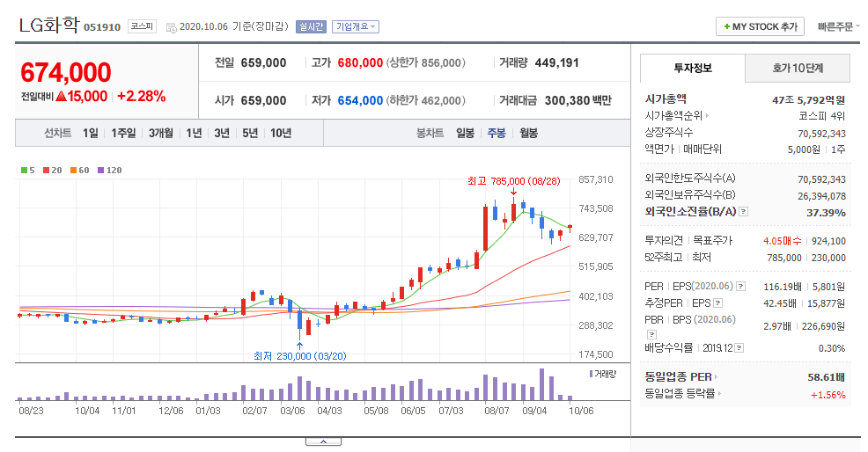This screenshot has height=452, width=868.
Task: Open help icon beside 추정PER EPS
Action: pos(718,303)
